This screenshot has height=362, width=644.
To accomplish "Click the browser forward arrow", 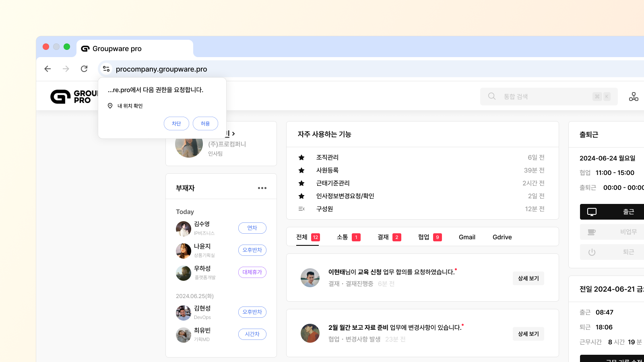I will coord(66,69).
